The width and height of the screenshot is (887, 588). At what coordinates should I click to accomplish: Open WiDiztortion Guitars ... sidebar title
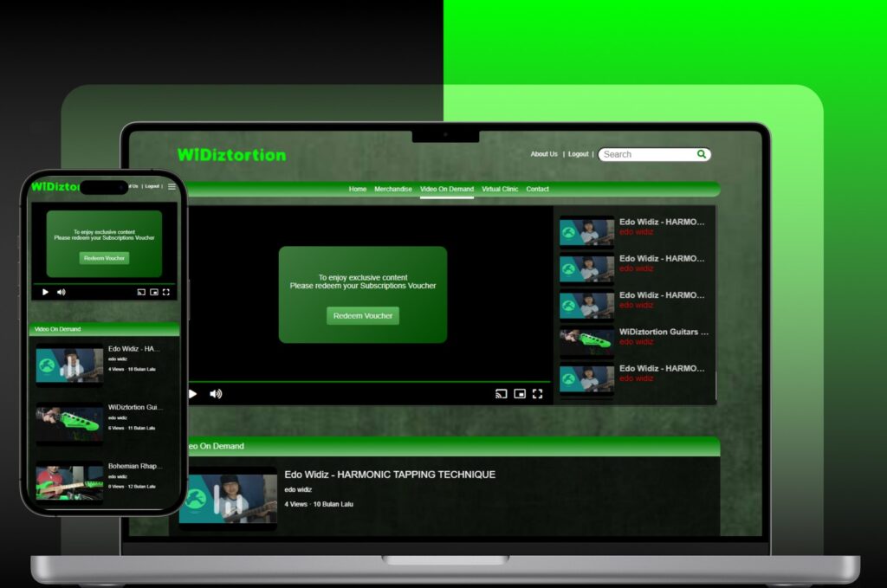click(x=664, y=332)
